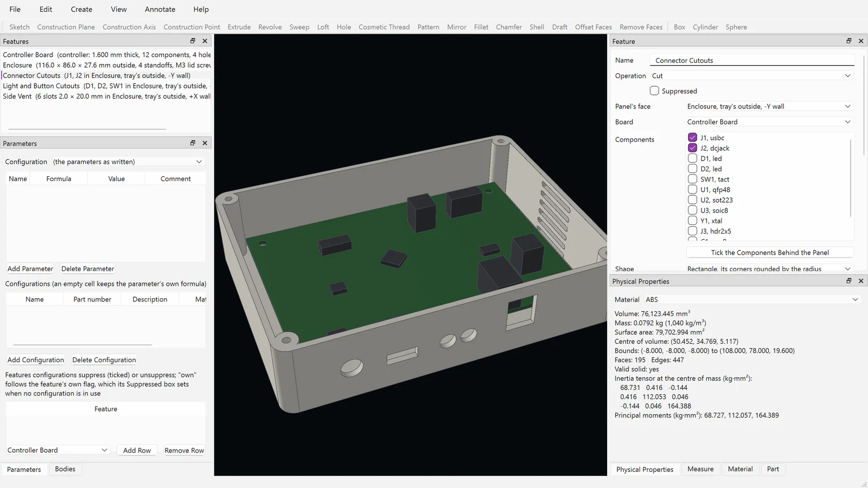Open the Annotate menu
This screenshot has height=488, width=868.
tap(160, 9)
